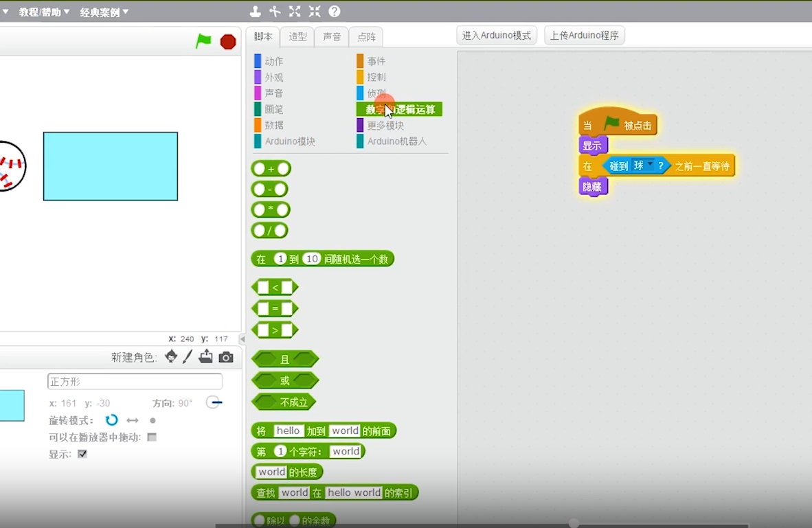This screenshot has height=528, width=812.
Task: Expand the 经典案例 dropdown menu
Action: tap(104, 12)
